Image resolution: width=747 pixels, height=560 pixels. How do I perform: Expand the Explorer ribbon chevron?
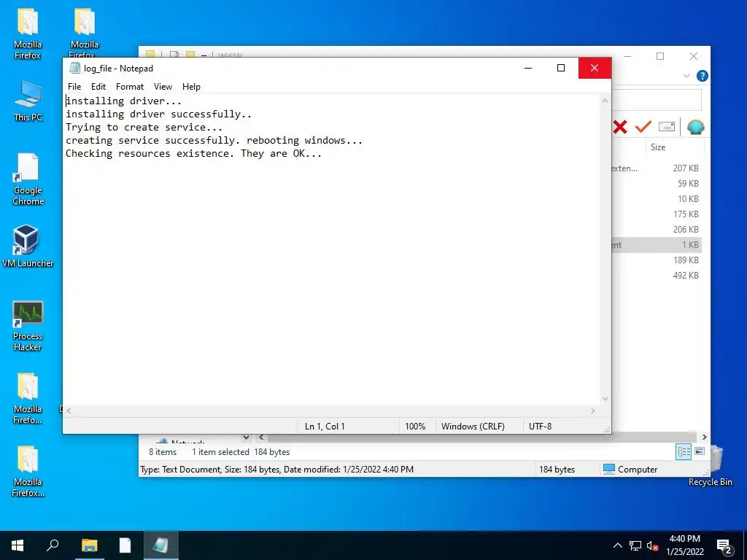(686, 76)
